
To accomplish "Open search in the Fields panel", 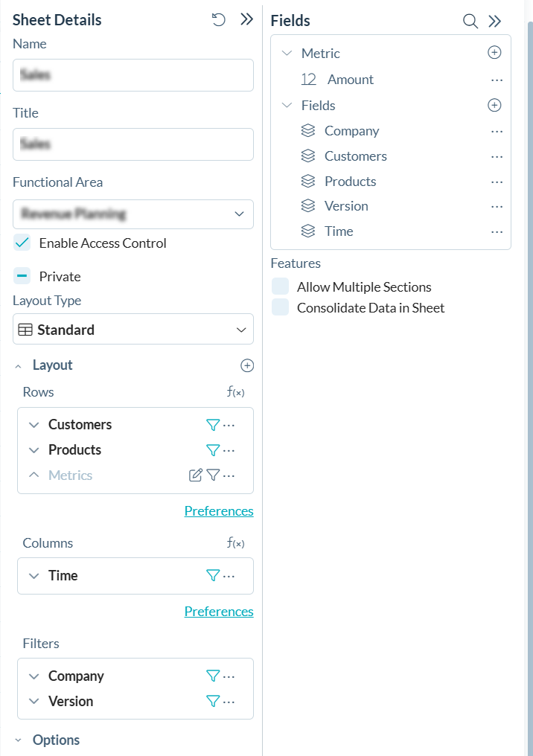I will click(470, 22).
